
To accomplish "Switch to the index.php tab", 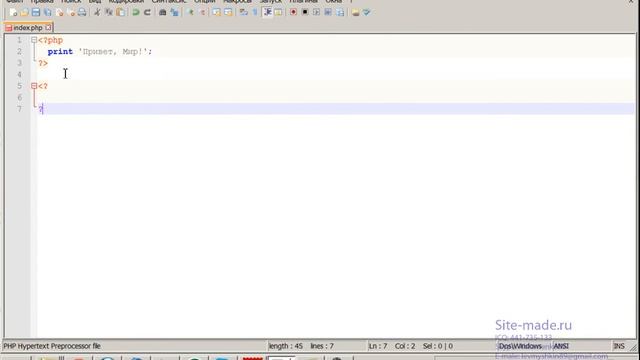I will (28, 28).
